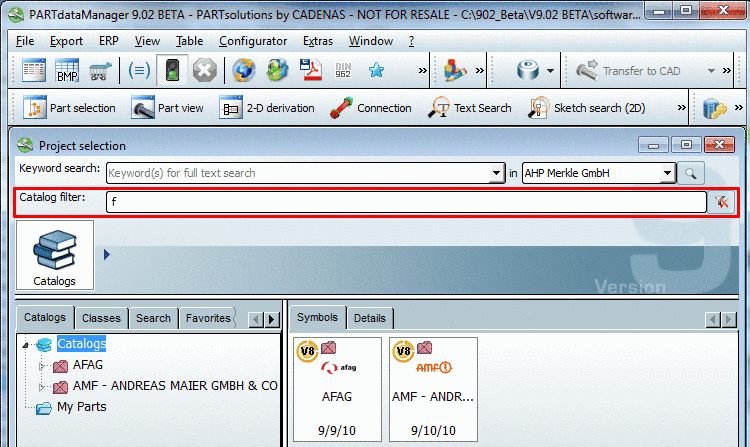Switch to the Catalogs tab

point(45,317)
